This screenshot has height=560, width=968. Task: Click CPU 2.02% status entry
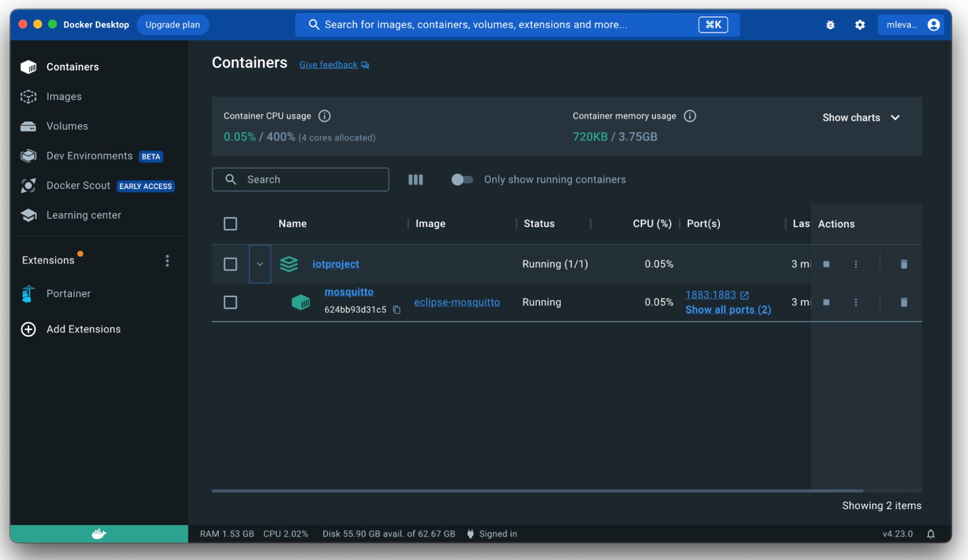pyautogui.click(x=285, y=534)
